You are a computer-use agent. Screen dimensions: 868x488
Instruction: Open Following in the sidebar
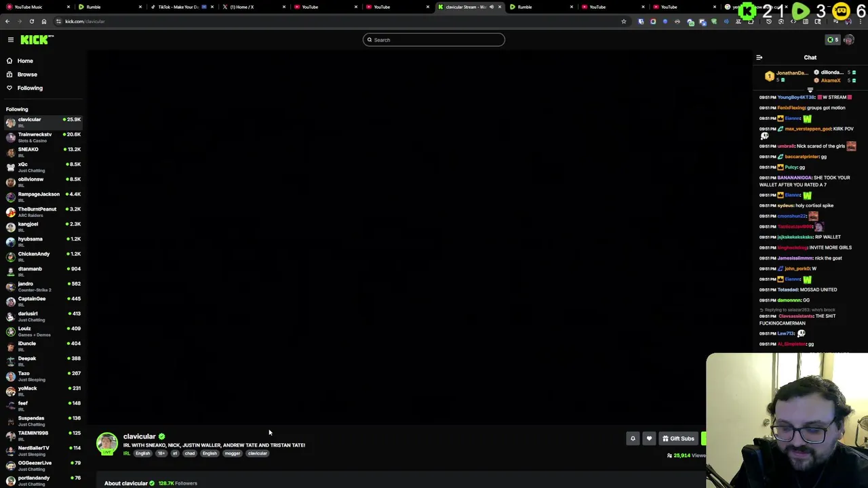[30, 88]
